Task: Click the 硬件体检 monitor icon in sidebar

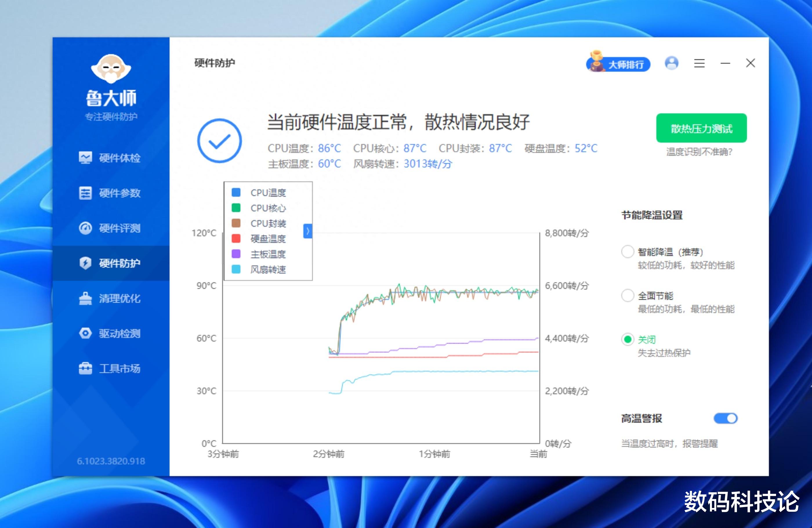Action: point(85,158)
